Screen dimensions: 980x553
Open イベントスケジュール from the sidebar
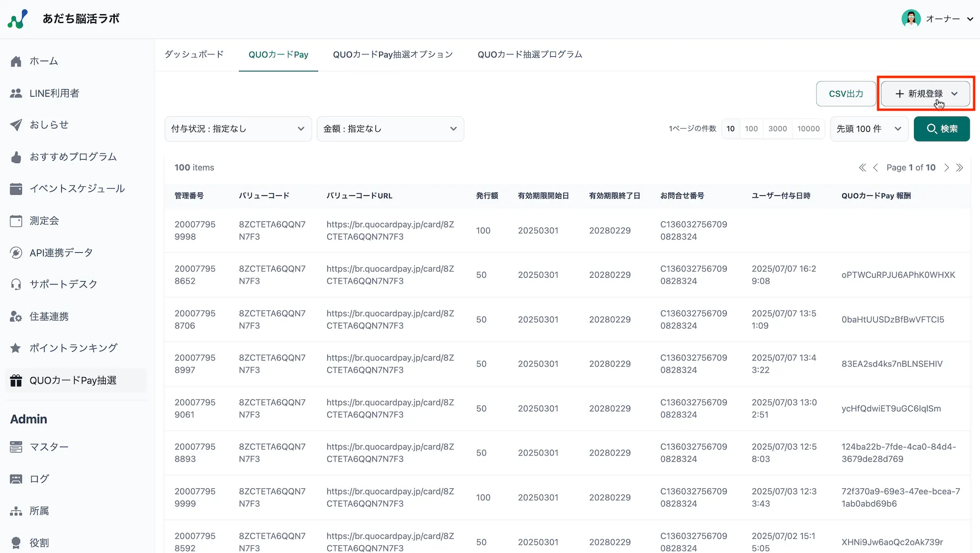(77, 188)
